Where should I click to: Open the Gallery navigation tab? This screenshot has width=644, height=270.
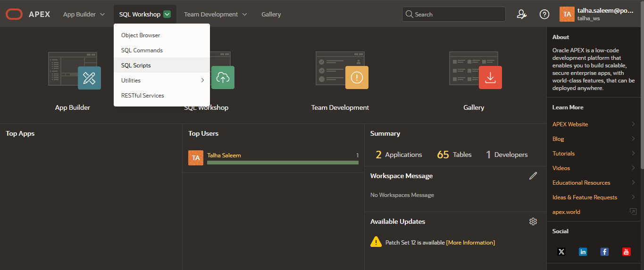click(271, 14)
